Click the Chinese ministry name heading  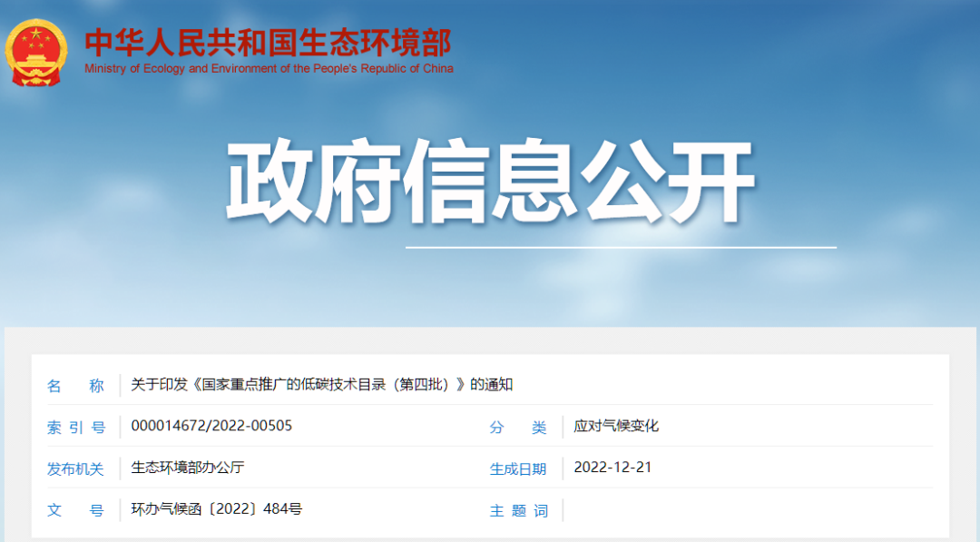(x=268, y=43)
